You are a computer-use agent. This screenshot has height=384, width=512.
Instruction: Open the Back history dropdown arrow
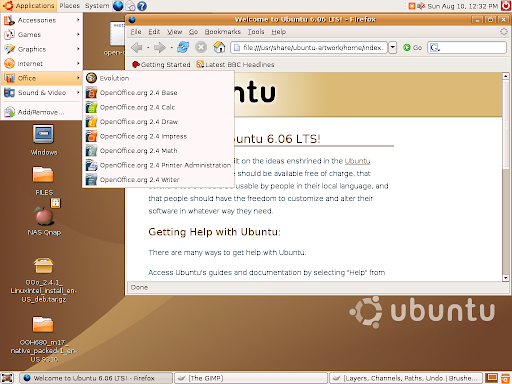148,48
